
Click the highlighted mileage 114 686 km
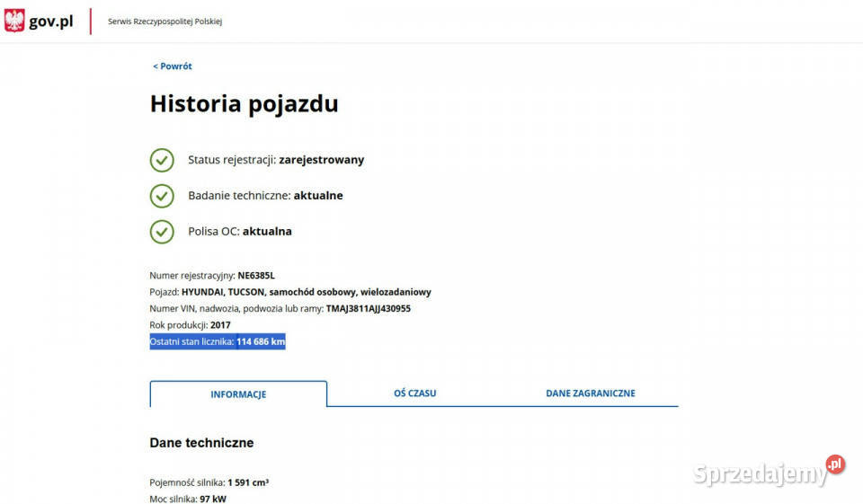point(261,341)
